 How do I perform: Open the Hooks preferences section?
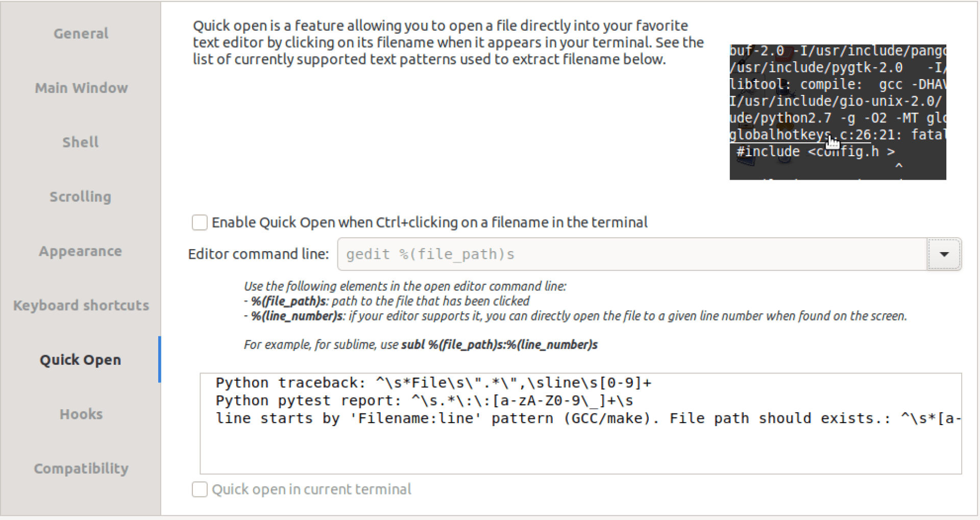coord(80,414)
